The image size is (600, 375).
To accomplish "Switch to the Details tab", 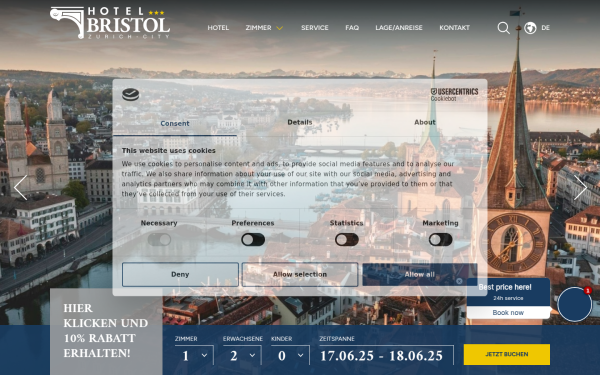I will (x=300, y=122).
